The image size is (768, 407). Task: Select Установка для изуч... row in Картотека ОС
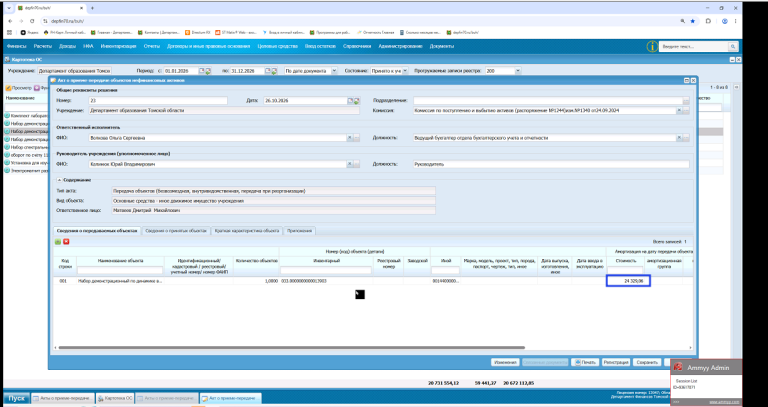pyautogui.click(x=26, y=163)
